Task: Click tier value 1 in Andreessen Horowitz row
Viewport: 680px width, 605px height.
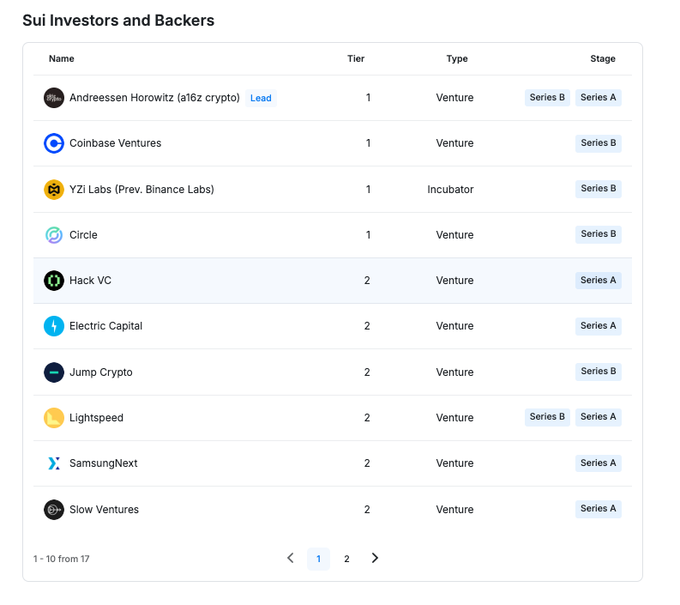Action: [368, 98]
